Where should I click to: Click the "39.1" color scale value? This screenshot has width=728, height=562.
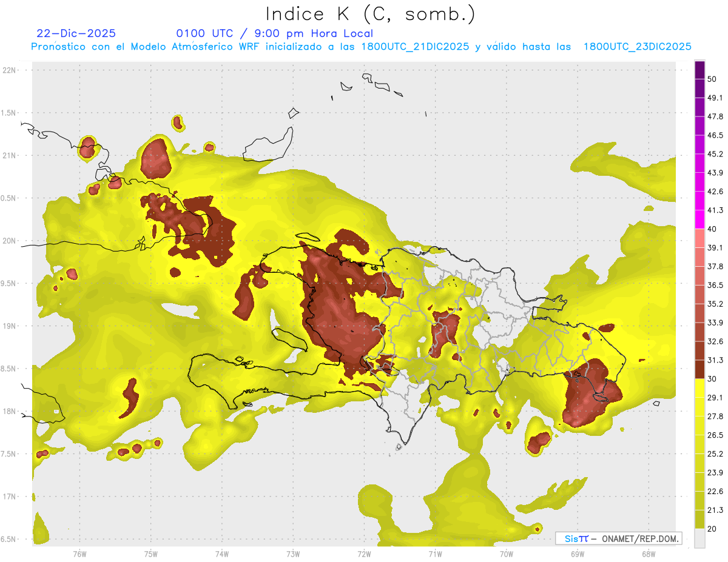coord(715,247)
